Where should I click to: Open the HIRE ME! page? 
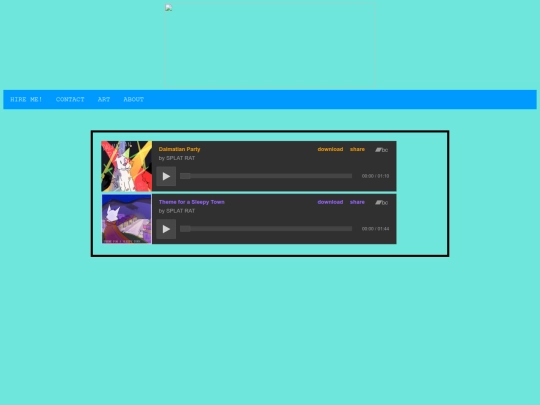(x=26, y=100)
